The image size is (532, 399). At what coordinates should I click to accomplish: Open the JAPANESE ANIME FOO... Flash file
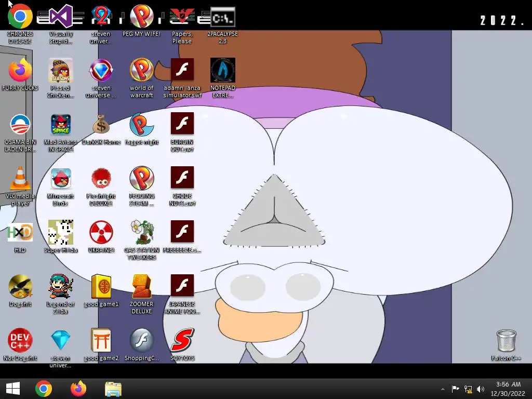click(182, 285)
